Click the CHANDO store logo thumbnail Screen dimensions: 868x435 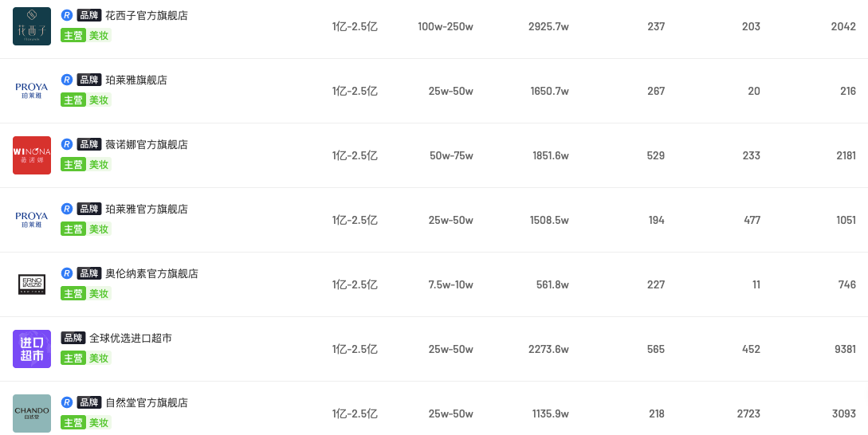pos(32,413)
